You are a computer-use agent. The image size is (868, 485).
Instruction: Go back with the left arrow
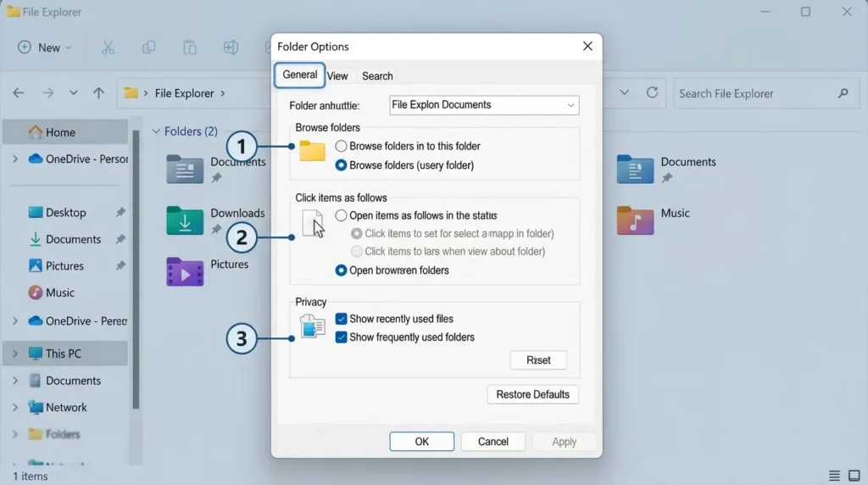pos(19,93)
